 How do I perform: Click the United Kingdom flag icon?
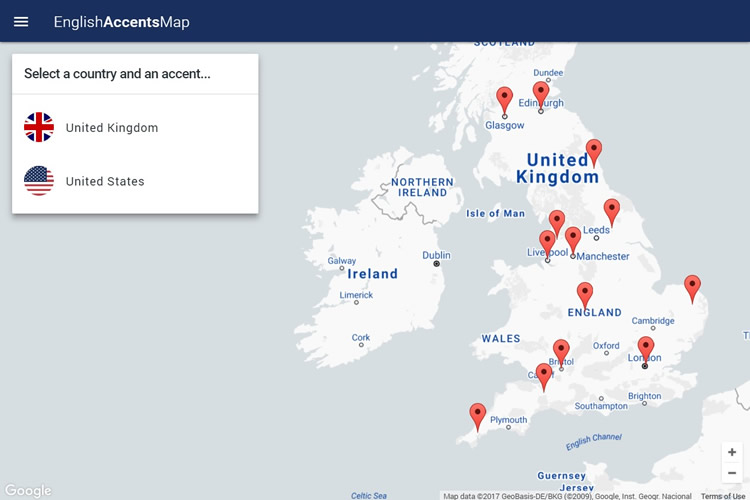point(39,128)
